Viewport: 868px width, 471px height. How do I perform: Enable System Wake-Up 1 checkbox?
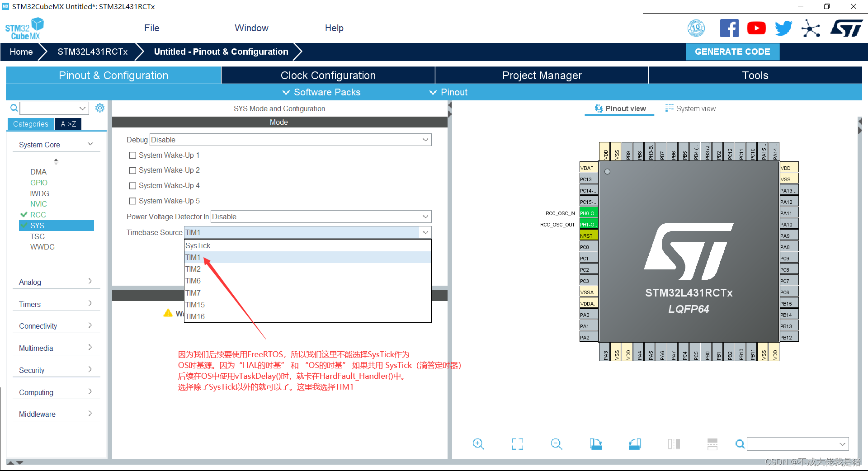point(133,155)
